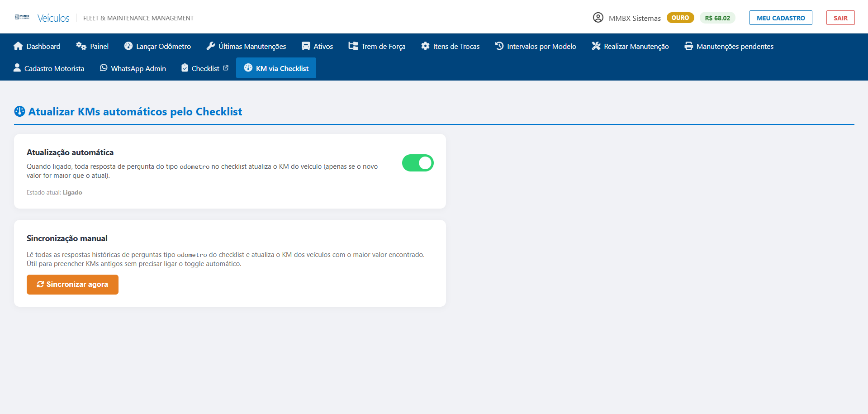View Manutenções pendentes

pyautogui.click(x=729, y=46)
